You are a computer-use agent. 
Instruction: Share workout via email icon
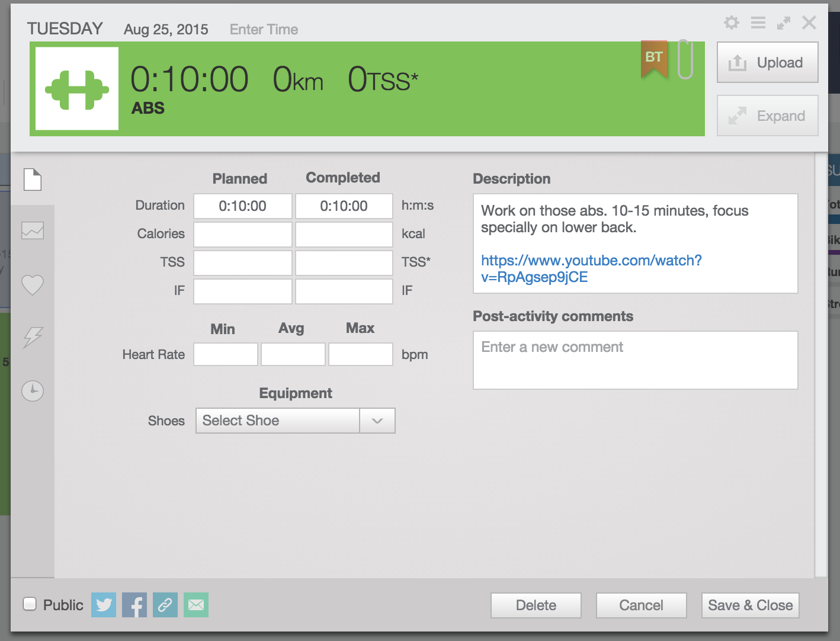click(196, 605)
